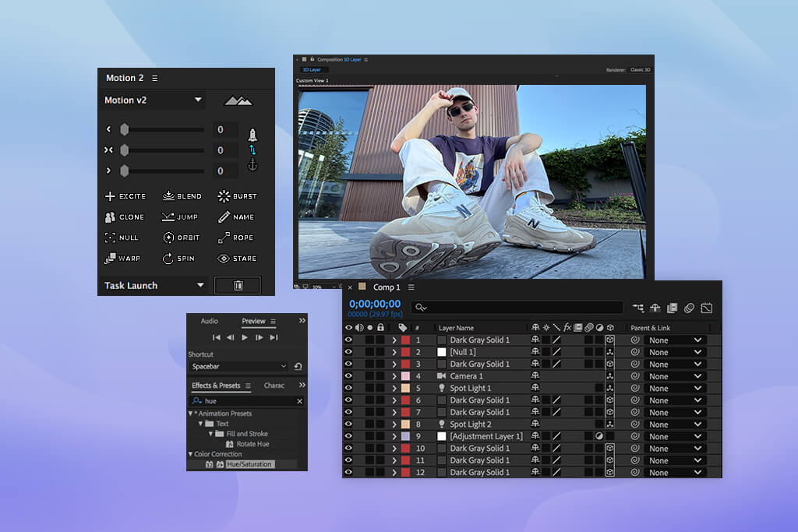
Task: Click the first Motion slider handle
Action: pos(124,130)
